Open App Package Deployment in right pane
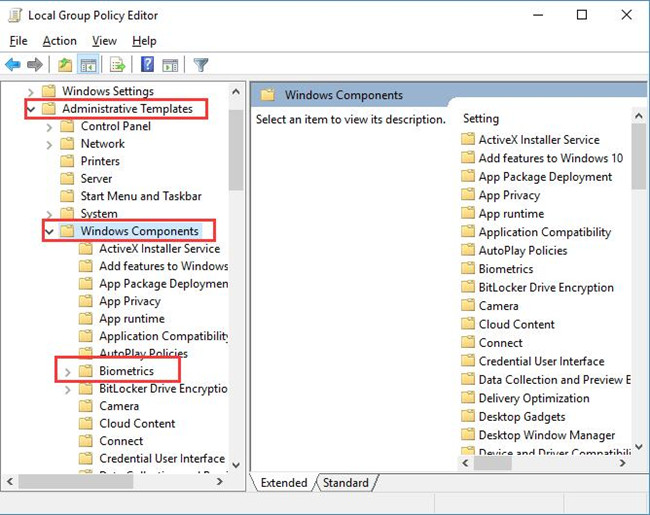 coord(545,177)
